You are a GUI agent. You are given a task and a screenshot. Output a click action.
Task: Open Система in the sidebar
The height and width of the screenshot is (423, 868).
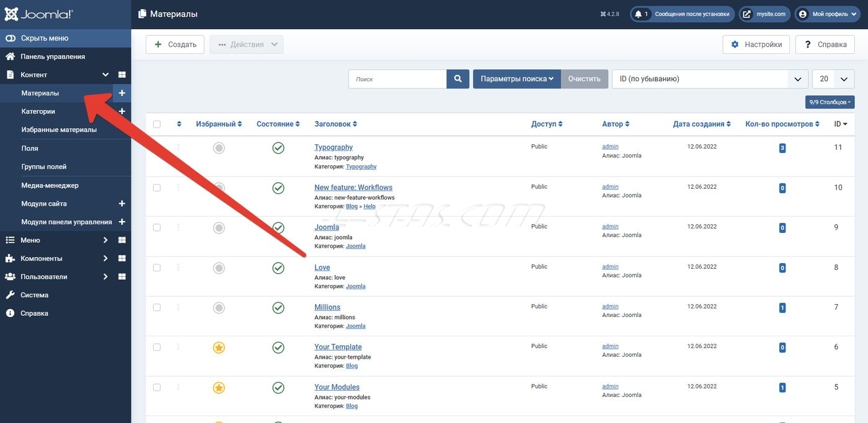click(34, 295)
